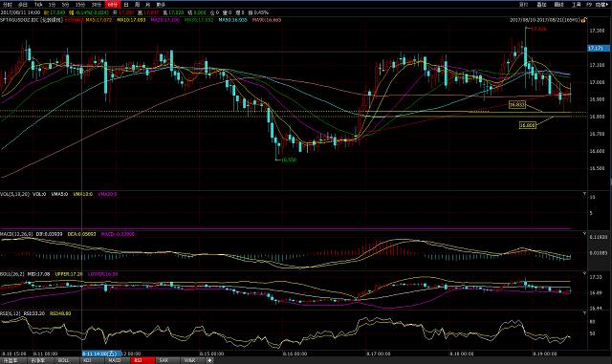Select the 30分 timeframe tab
Image resolution: width=612 pixels, height=364 pixels.
click(96, 4)
